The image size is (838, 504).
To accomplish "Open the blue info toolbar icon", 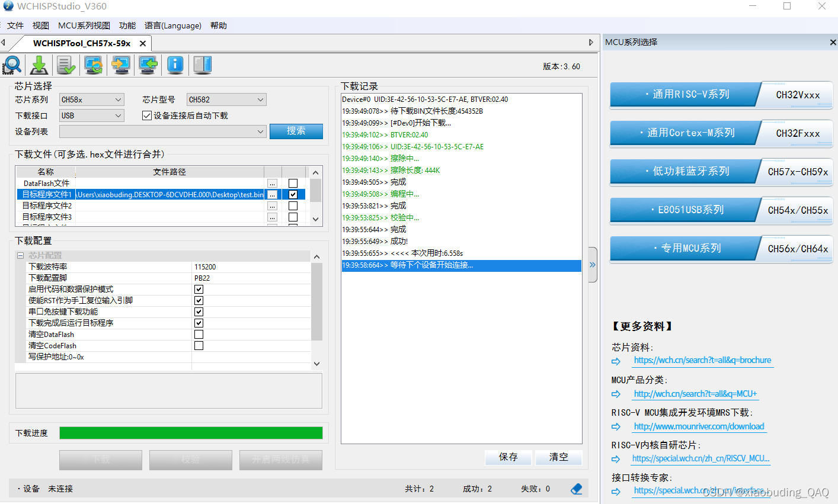I will pyautogui.click(x=175, y=65).
